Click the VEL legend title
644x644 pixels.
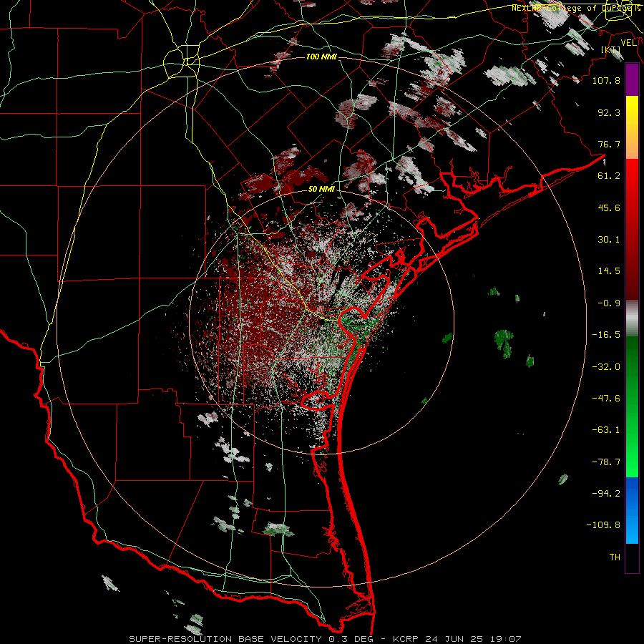click(x=628, y=43)
